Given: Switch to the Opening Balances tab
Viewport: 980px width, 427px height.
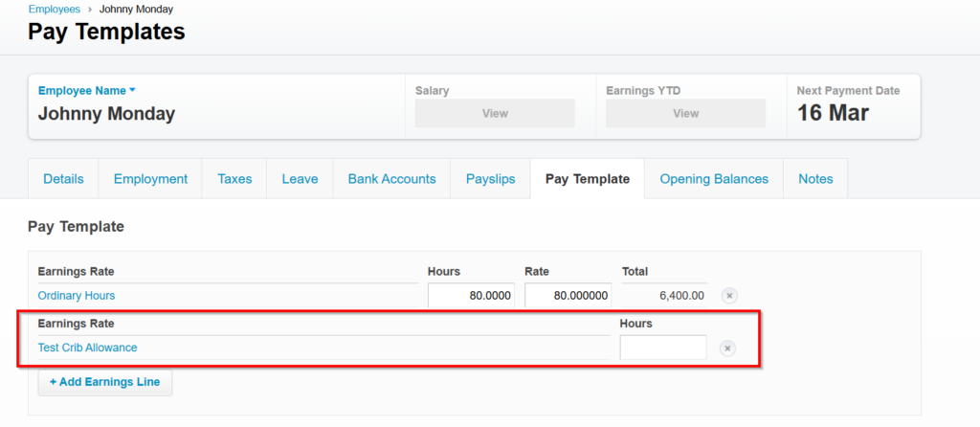Looking at the screenshot, I should [714, 179].
